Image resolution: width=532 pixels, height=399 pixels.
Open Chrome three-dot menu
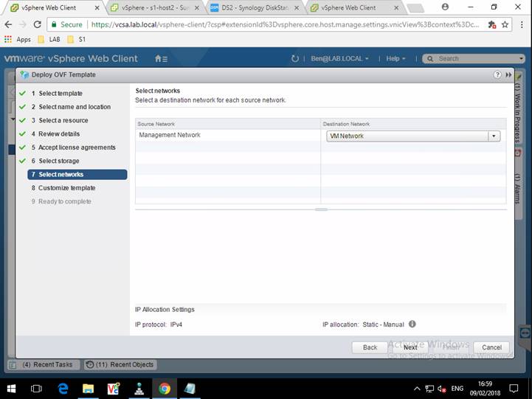522,24
